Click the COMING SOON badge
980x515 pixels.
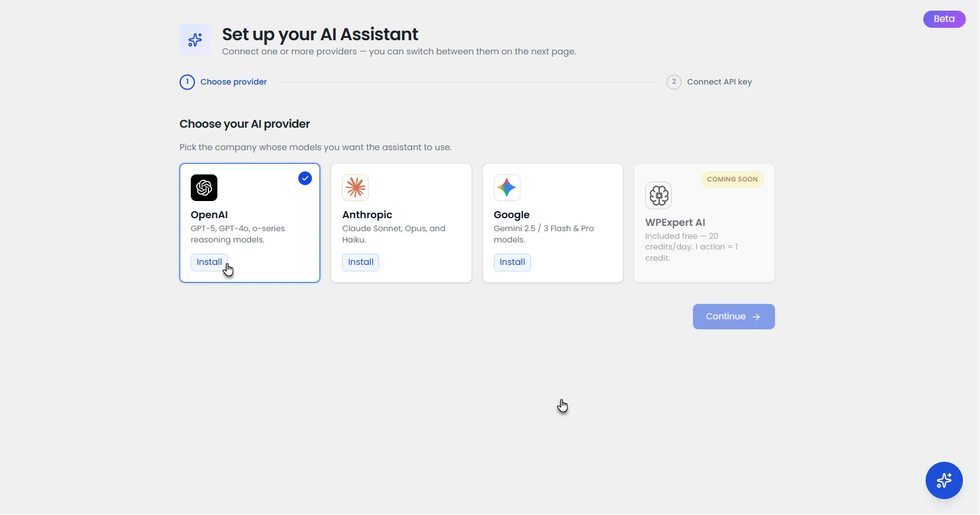click(732, 179)
